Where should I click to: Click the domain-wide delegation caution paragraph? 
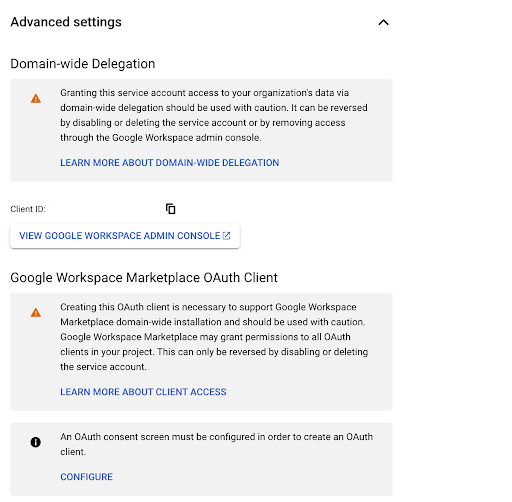[214, 115]
